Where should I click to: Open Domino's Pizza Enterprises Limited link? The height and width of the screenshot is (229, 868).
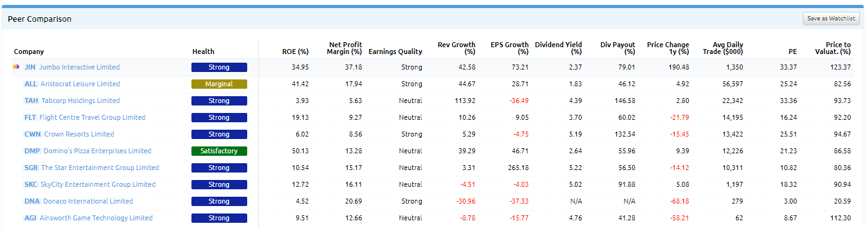coord(97,151)
